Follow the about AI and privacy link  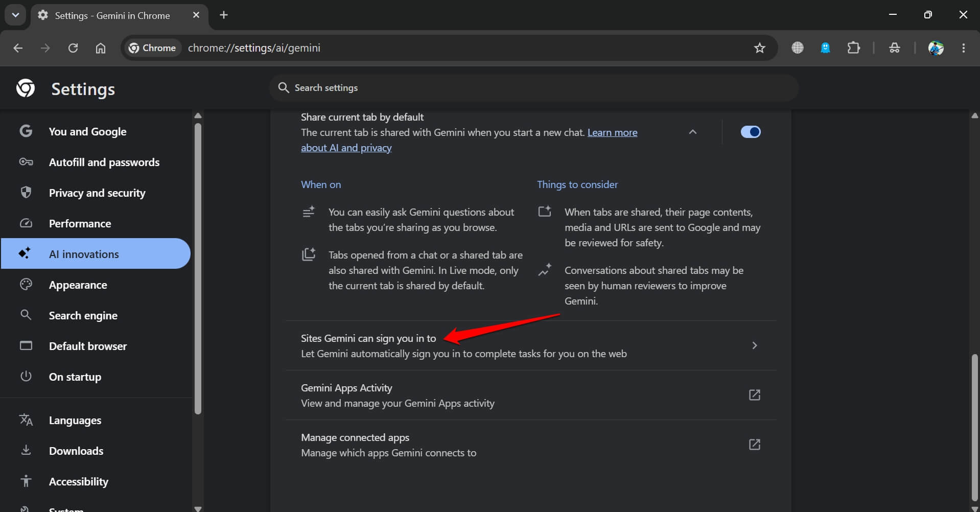346,148
